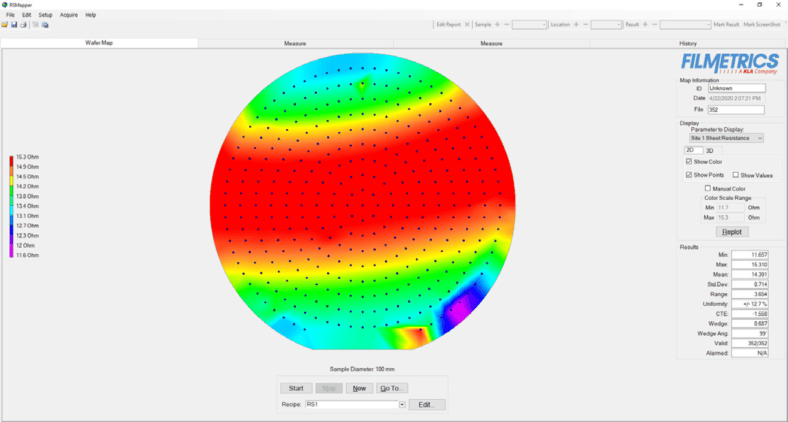Viewport: 788px width, 422px height.
Task: Click the ID field containing Unknown
Action: [736, 88]
